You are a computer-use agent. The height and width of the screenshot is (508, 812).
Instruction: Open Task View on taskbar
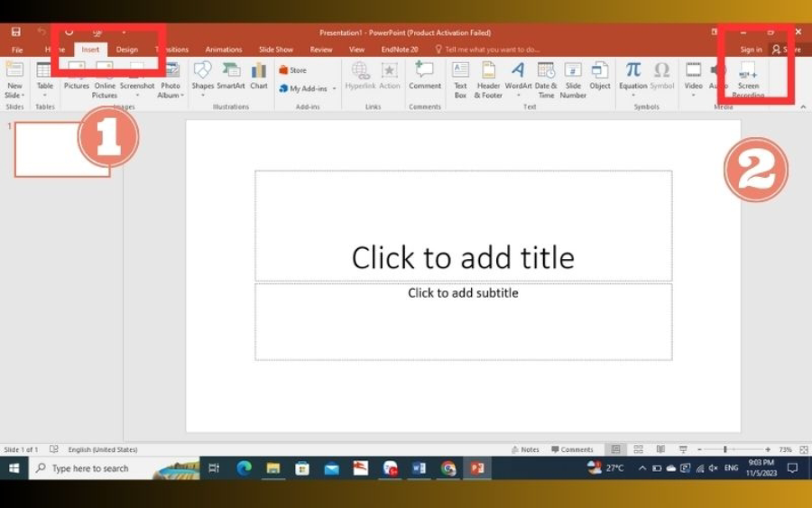(x=214, y=468)
